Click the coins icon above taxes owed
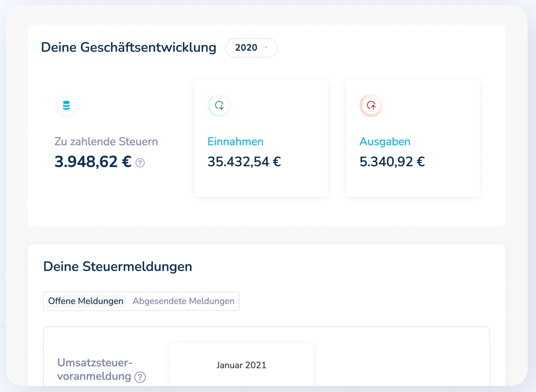The height and width of the screenshot is (392, 536). click(66, 106)
